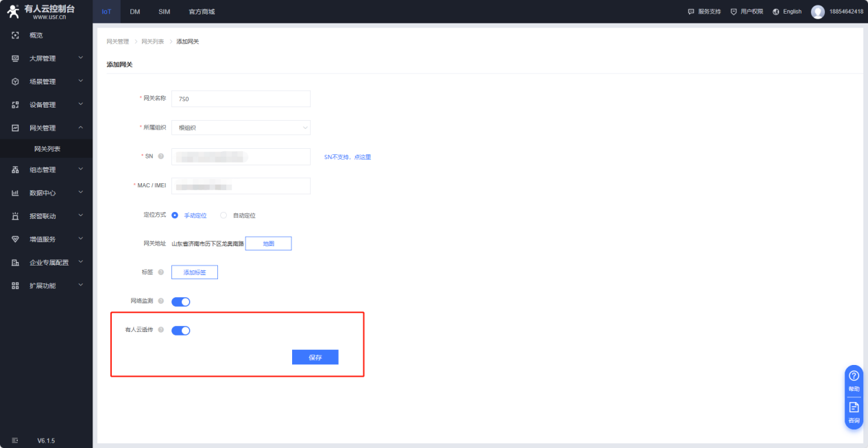Collapse the sidebar with the bottom-left icon
868x448 pixels.
click(15, 440)
